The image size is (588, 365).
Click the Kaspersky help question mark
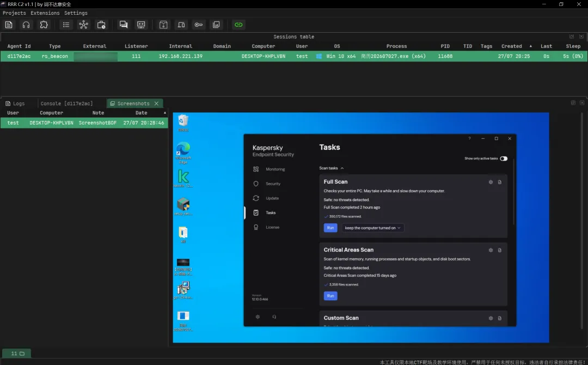point(469,138)
